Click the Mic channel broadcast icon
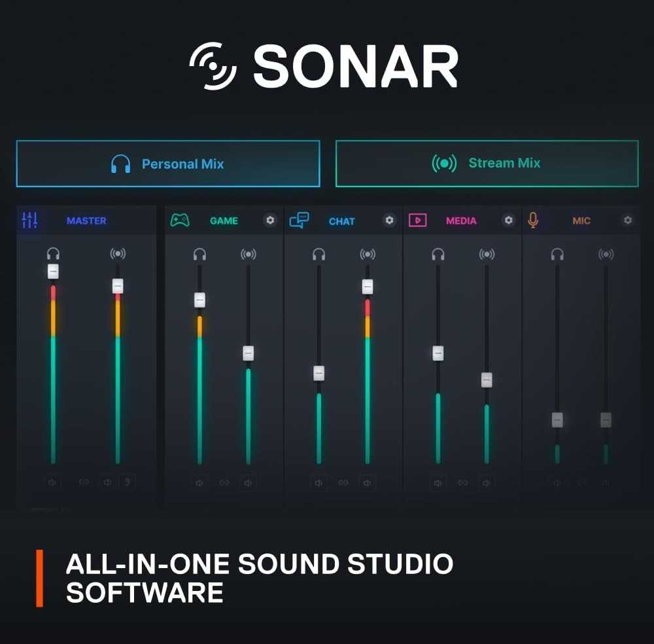Screen dimensions: 654x644 click(x=606, y=254)
